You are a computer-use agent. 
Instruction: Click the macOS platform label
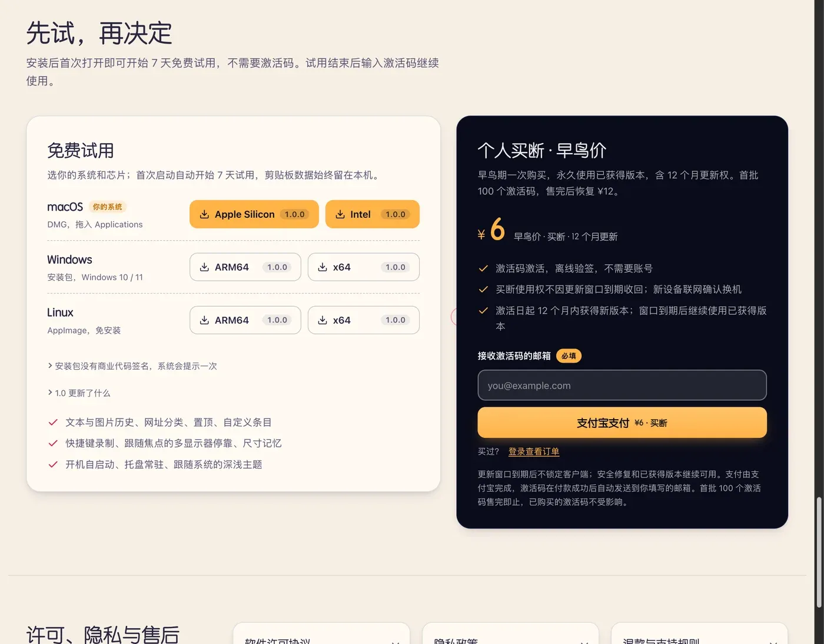[x=65, y=207]
